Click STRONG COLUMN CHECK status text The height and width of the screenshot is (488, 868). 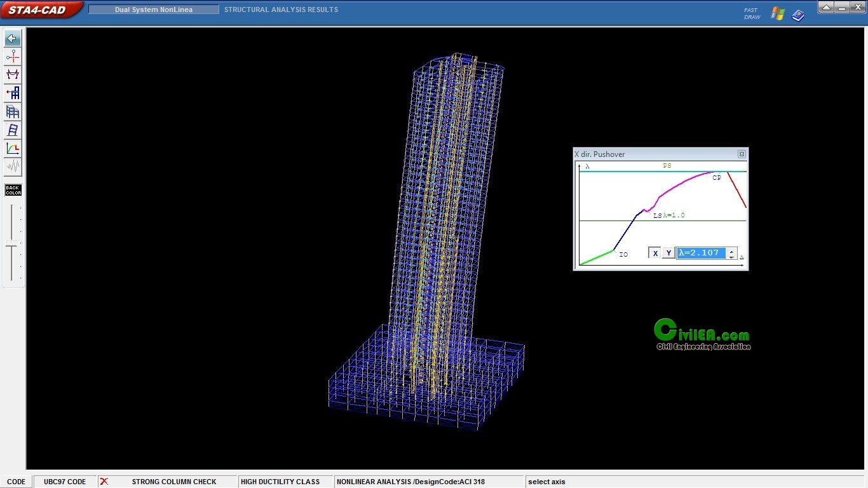pyautogui.click(x=174, y=482)
